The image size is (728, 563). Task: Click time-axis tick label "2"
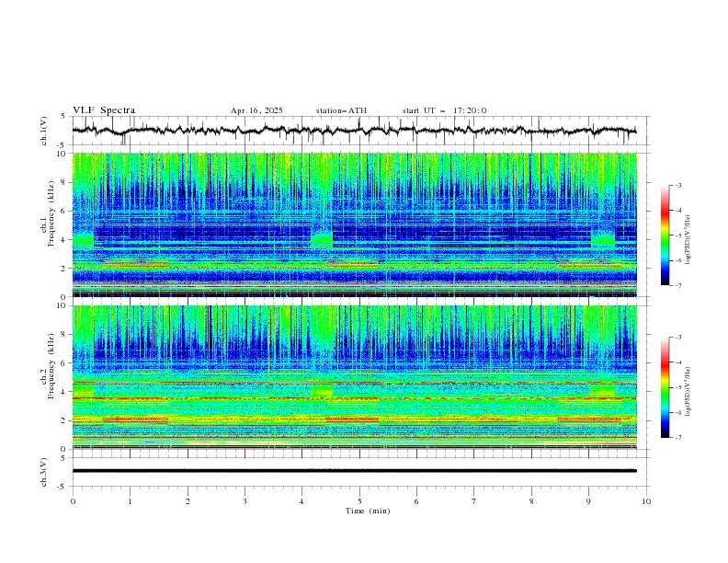(x=188, y=501)
